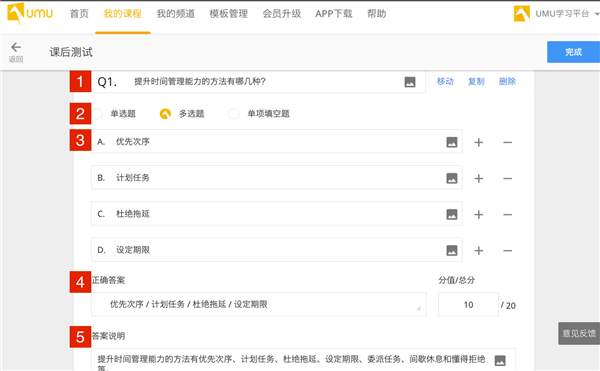Go to the 首页 tab

tap(79, 14)
